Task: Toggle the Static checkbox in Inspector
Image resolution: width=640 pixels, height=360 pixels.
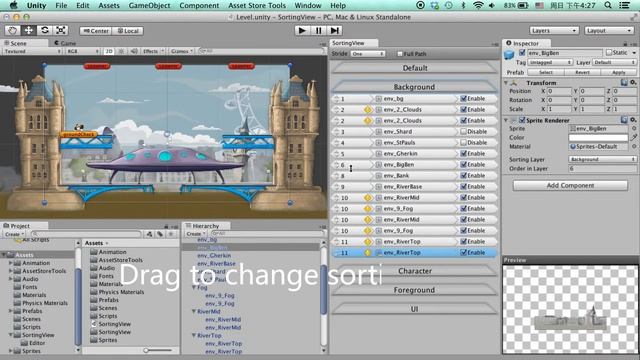Action: coord(609,53)
